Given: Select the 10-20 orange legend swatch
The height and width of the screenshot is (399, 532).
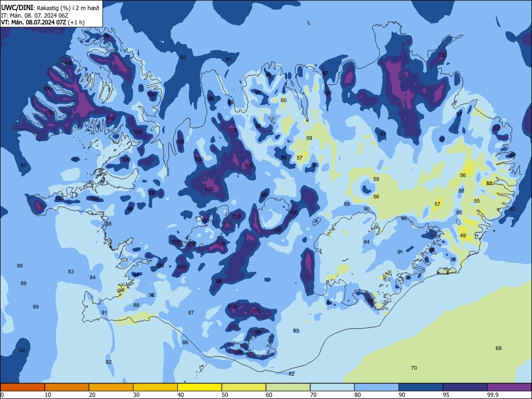Looking at the screenshot, I should point(67,387).
